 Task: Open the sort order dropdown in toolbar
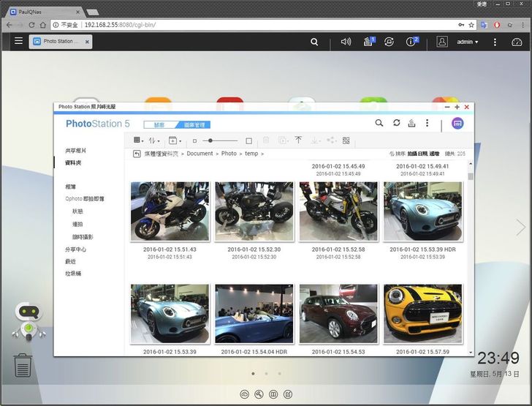pos(155,140)
